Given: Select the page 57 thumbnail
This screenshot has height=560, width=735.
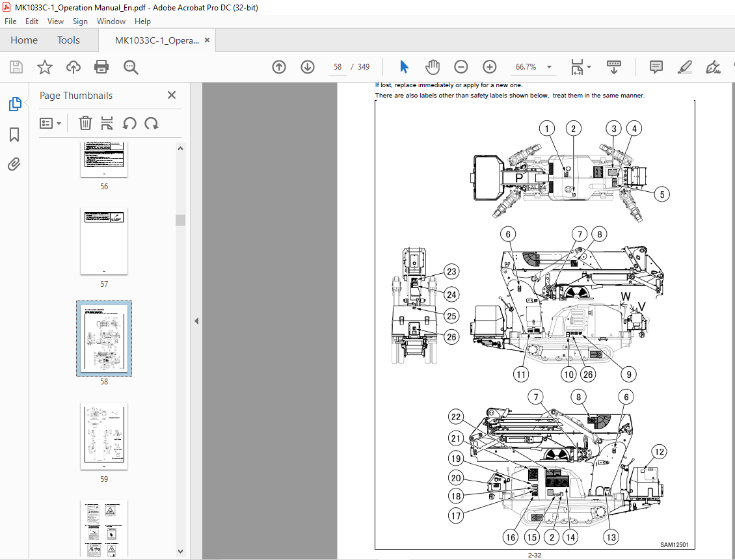Looking at the screenshot, I should (104, 241).
